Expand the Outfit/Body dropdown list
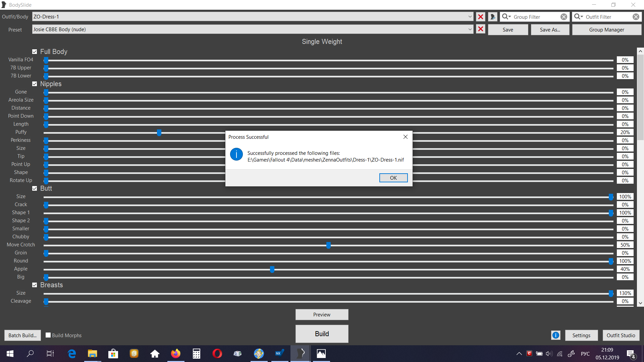 pos(470,17)
